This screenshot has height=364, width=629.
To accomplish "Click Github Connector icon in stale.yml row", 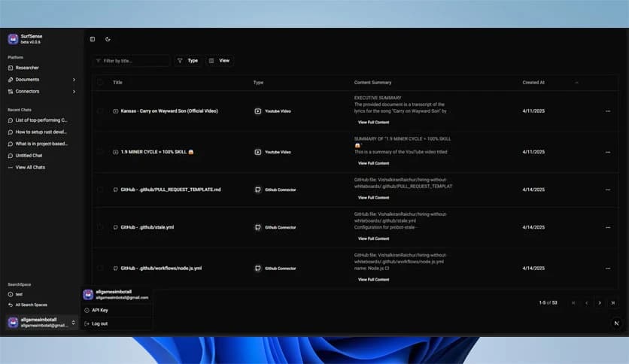I will pyautogui.click(x=258, y=227).
